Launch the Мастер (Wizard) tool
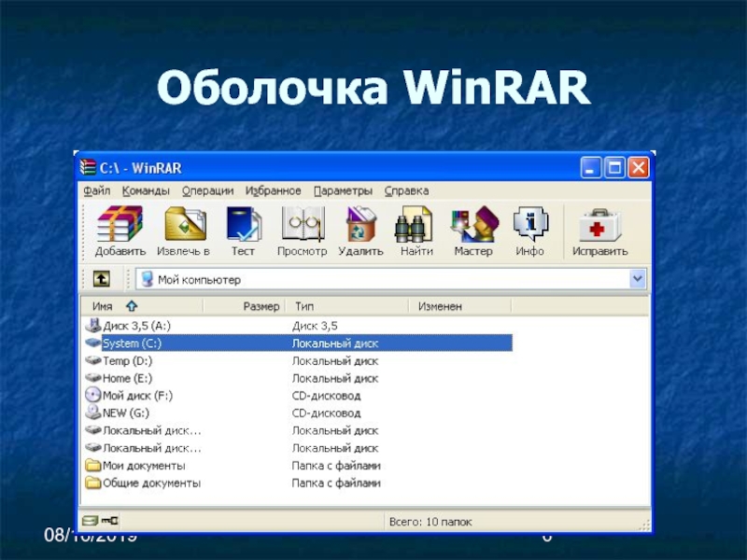The width and height of the screenshot is (747, 560). (x=473, y=227)
